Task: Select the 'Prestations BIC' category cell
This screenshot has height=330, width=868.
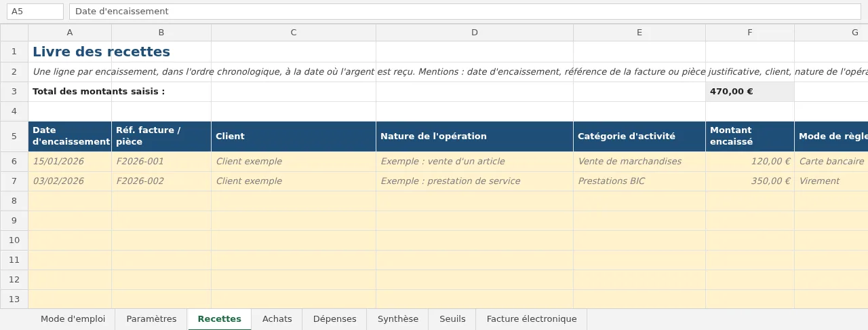Action: pos(639,181)
